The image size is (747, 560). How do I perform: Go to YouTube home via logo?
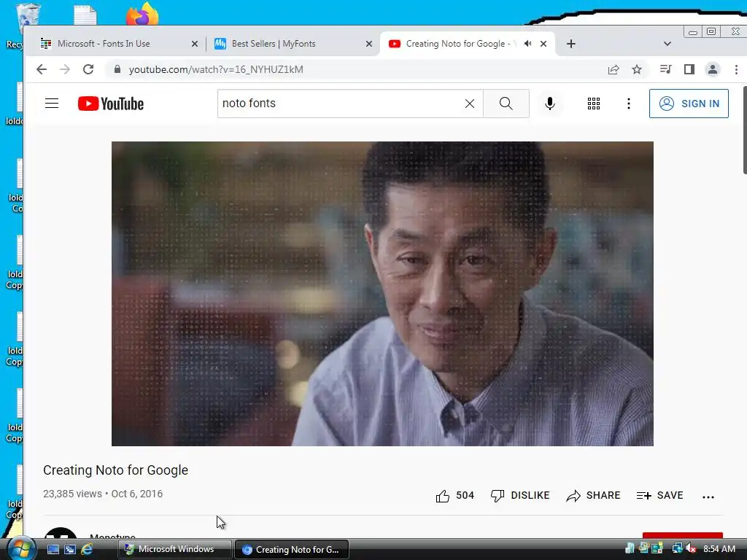coord(111,104)
